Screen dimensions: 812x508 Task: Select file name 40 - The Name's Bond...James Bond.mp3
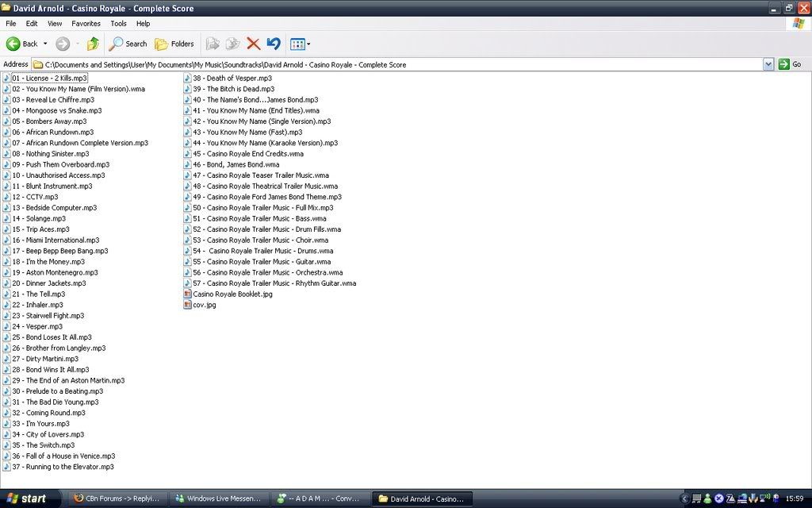[256, 99]
